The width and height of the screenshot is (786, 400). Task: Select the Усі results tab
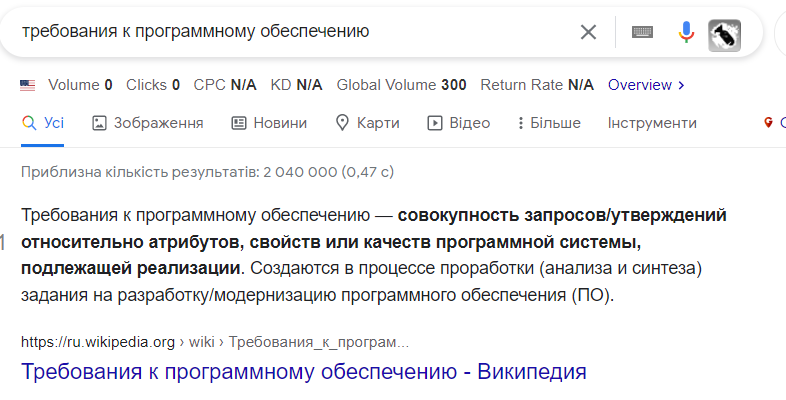point(43,123)
